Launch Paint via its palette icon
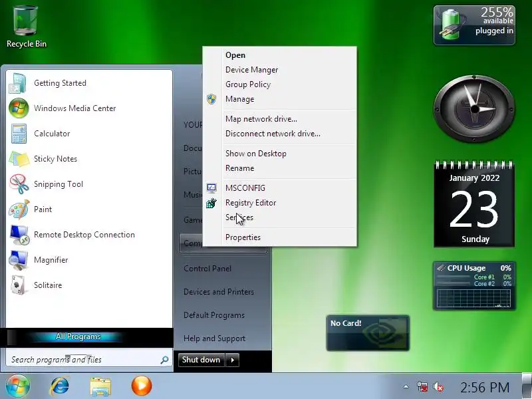Image resolution: width=532 pixels, height=399 pixels. coord(19,209)
